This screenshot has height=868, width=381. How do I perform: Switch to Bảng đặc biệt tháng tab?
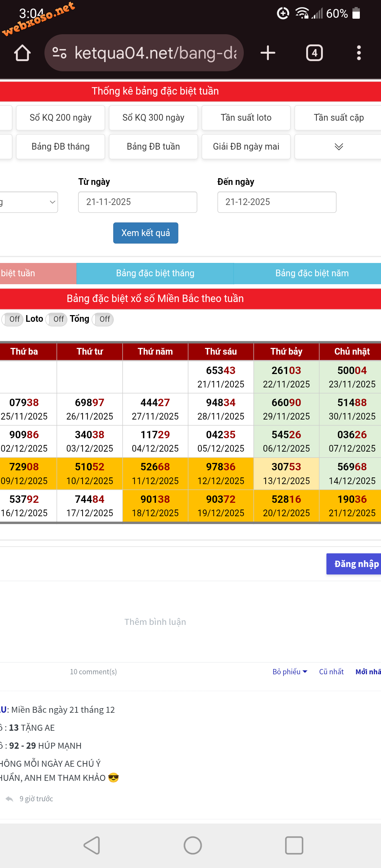155,273
